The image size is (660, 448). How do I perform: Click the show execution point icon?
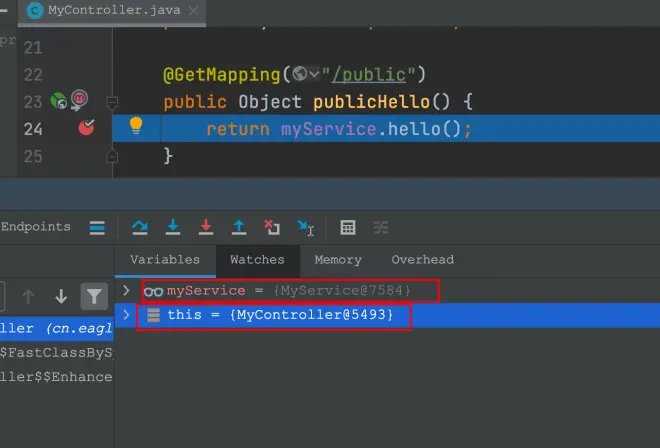pyautogui.click(x=97, y=227)
